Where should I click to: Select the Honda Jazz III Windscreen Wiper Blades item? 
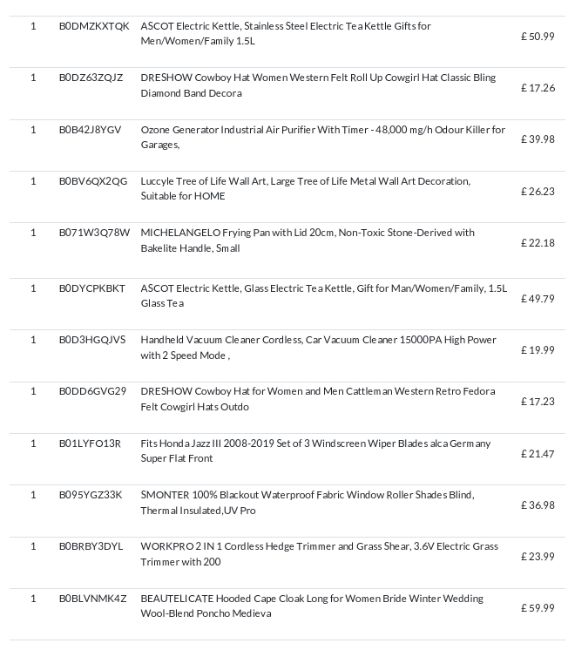[x=315, y=451]
